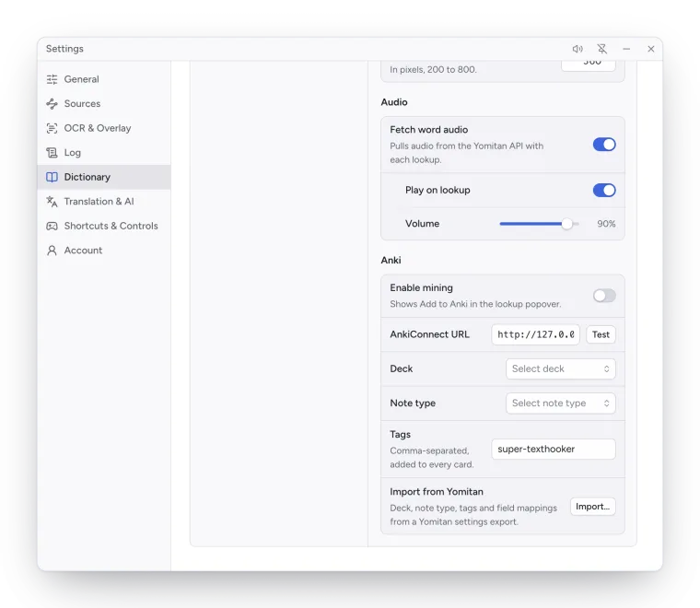Close the Settings window

(651, 49)
